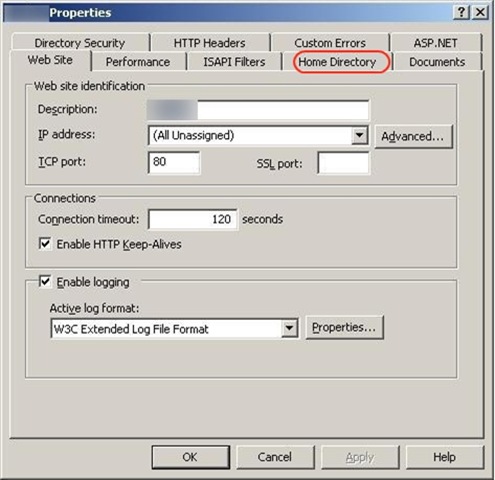Select the Custom Errors tab
Image resolution: width=495 pixels, height=480 pixels.
click(x=330, y=43)
